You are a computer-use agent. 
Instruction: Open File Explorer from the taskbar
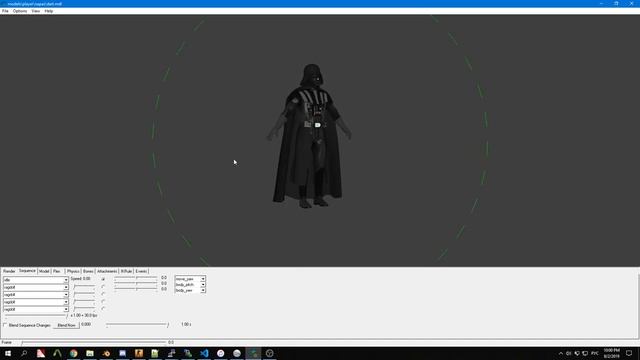click(x=90, y=353)
